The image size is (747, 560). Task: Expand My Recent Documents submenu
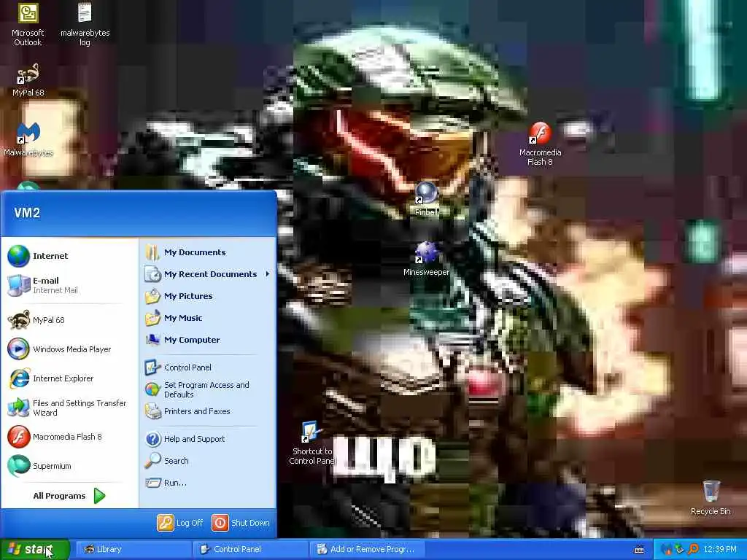[208, 274]
